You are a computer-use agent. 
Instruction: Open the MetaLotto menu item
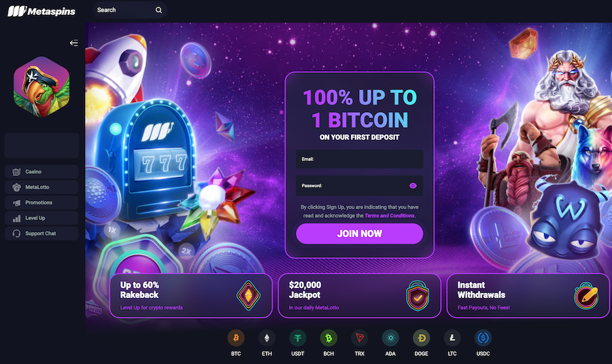pyautogui.click(x=41, y=187)
